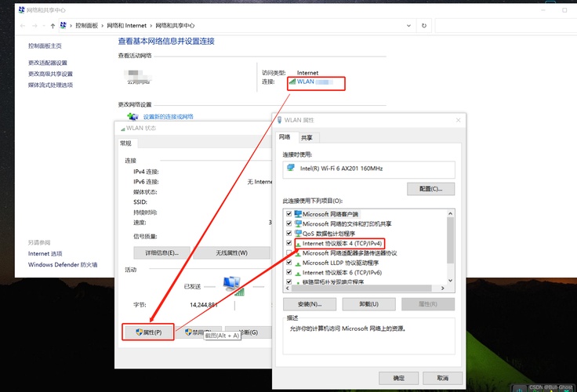Click the Refresh icon beside the address bar
Viewport: 577px width, 392px height.
(424, 26)
